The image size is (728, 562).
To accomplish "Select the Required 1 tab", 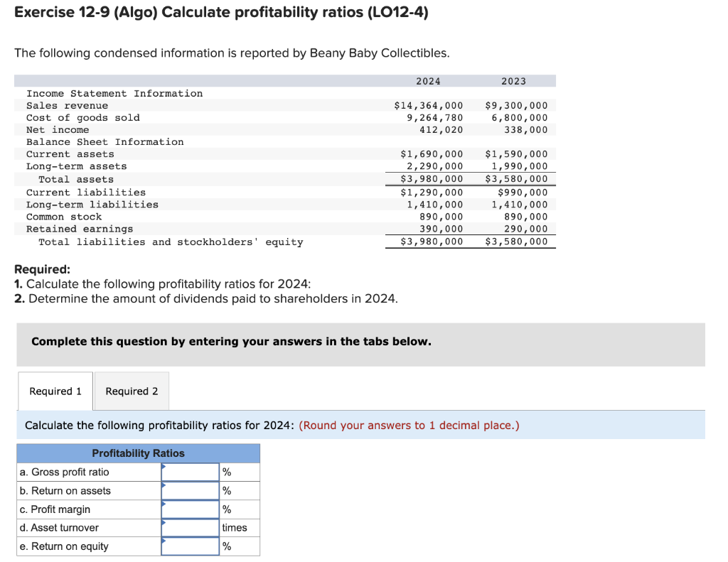I will tap(55, 391).
